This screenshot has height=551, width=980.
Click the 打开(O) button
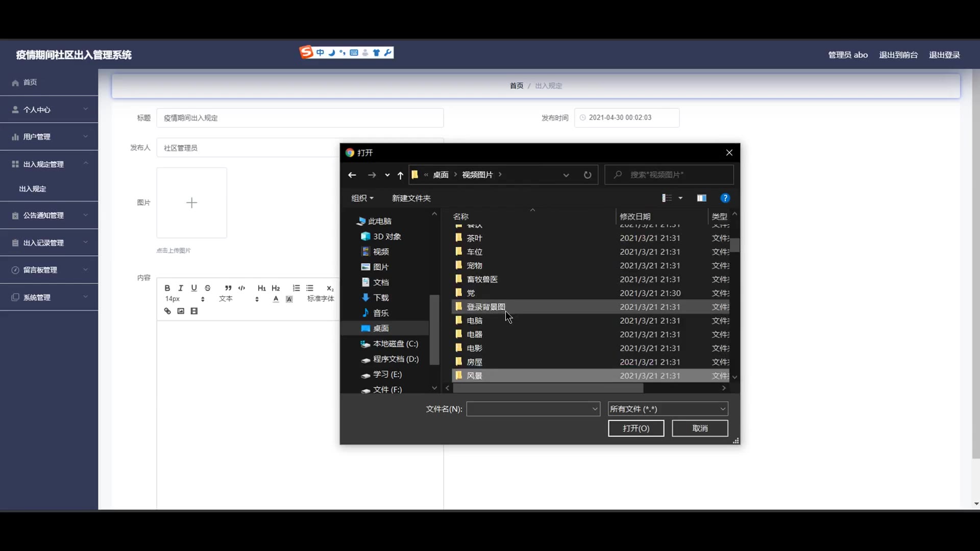pos(636,428)
